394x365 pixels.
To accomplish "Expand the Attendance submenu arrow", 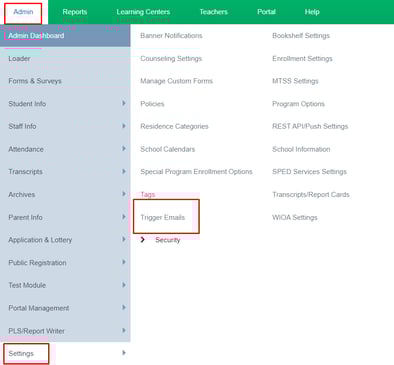I will (124, 149).
